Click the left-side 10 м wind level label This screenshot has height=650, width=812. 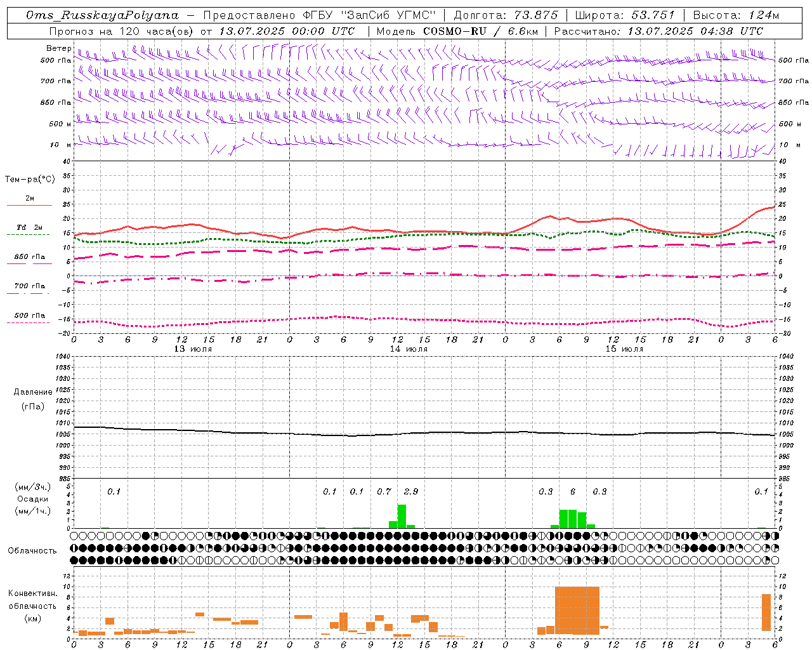[61, 145]
